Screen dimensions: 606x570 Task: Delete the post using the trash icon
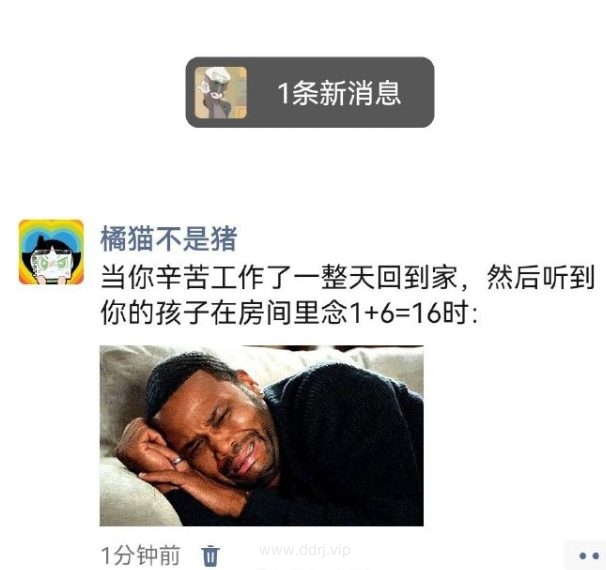tap(211, 555)
